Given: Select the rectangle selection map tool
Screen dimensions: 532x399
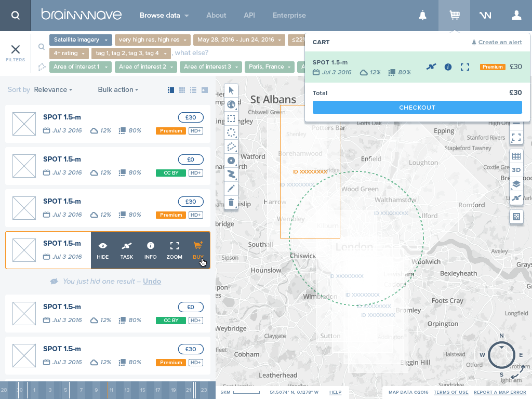Looking at the screenshot, I should tap(231, 118).
